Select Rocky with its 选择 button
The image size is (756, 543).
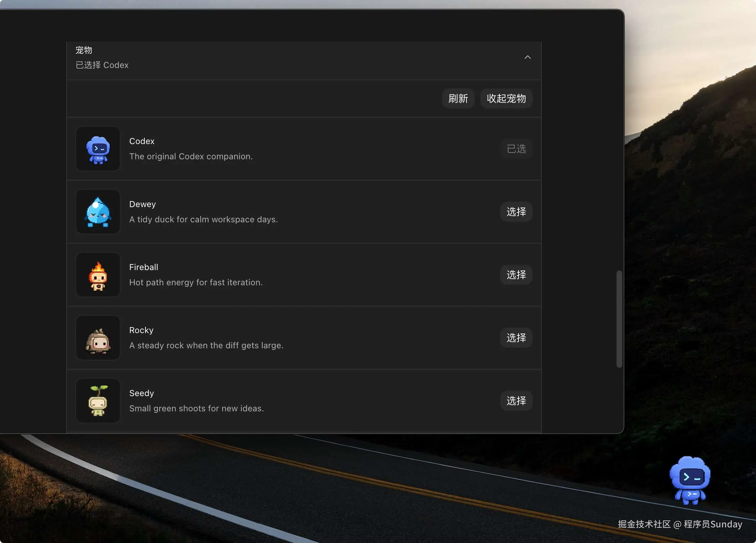[516, 338]
